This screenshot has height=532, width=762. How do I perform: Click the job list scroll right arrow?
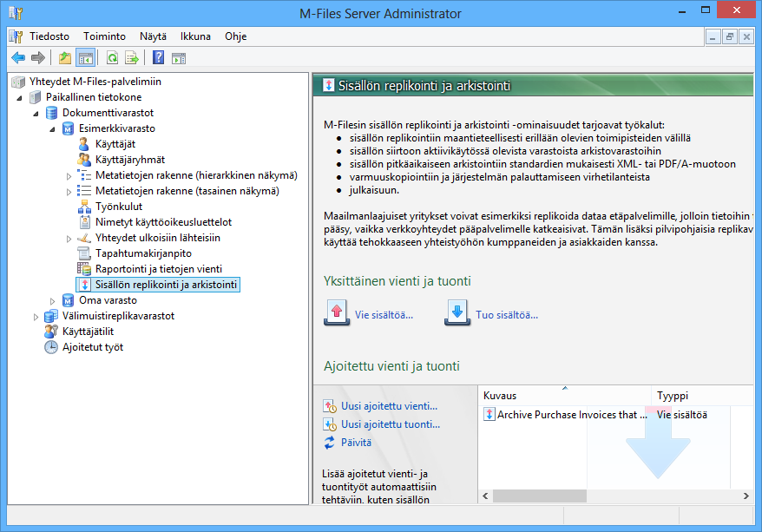click(x=746, y=496)
